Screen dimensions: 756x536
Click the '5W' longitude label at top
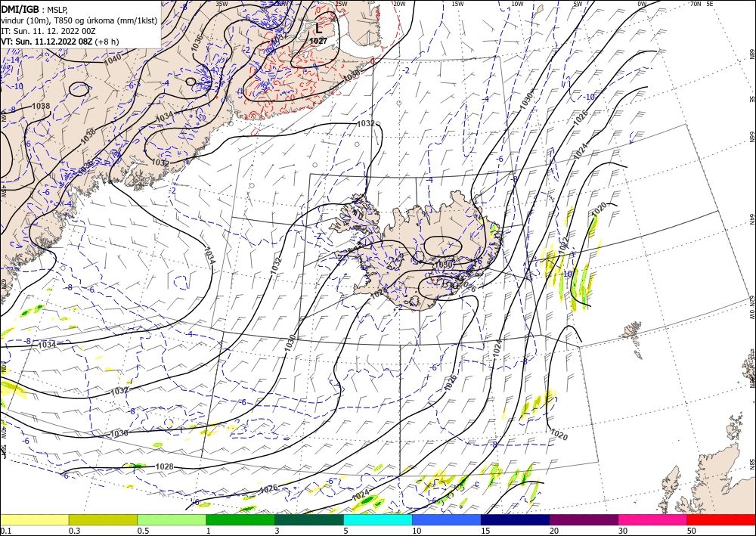click(x=578, y=4)
